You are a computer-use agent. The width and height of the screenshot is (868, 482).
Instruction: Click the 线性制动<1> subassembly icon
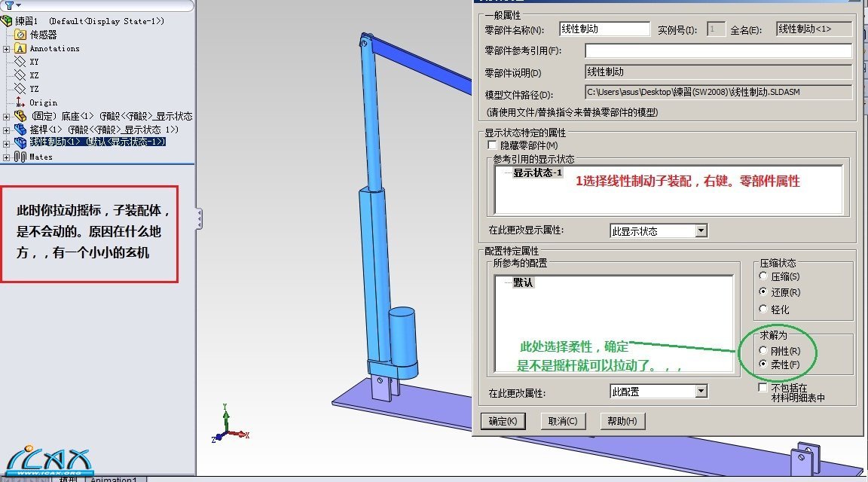tap(20, 143)
